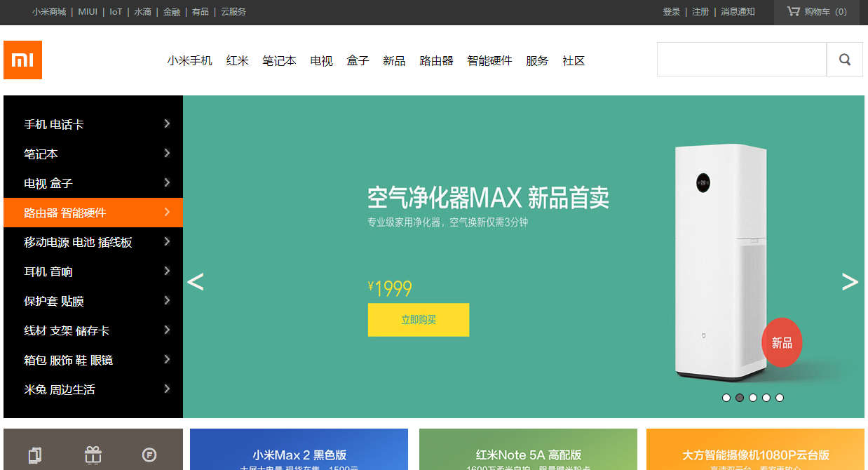Open 消息通知 link
Image resolution: width=868 pixels, height=470 pixels.
[x=738, y=12]
